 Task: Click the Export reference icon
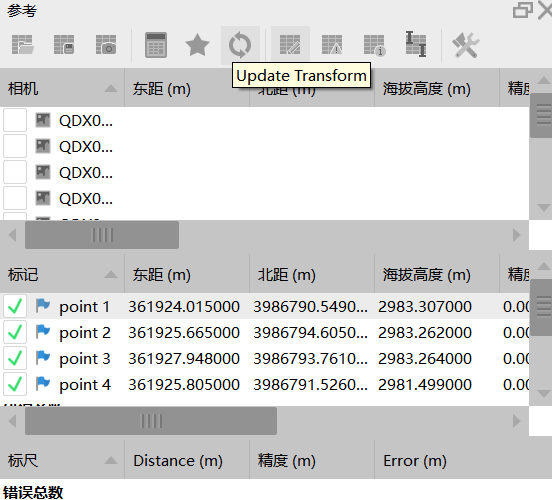click(64, 45)
